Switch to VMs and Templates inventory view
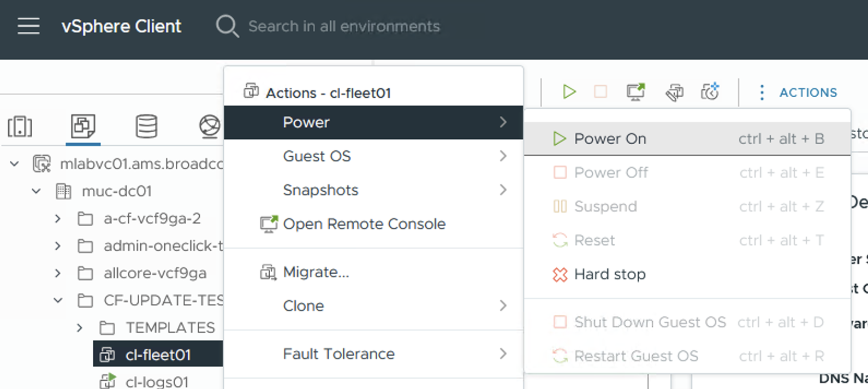Screen dimensions: 868x389 click(x=83, y=126)
